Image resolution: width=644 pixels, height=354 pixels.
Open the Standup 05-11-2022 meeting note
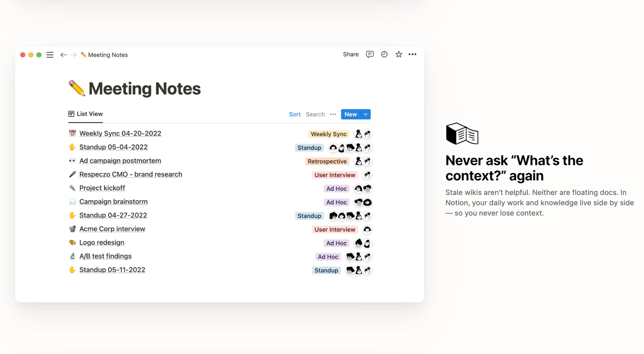coord(112,269)
